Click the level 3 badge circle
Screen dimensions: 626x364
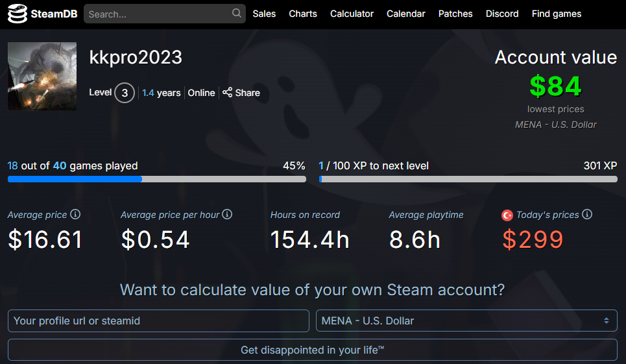click(x=125, y=93)
